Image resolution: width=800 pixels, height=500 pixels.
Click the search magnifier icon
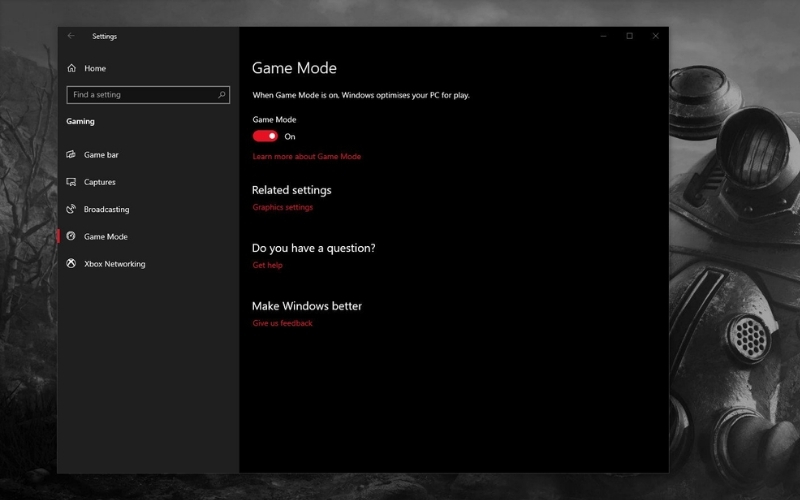click(x=221, y=94)
